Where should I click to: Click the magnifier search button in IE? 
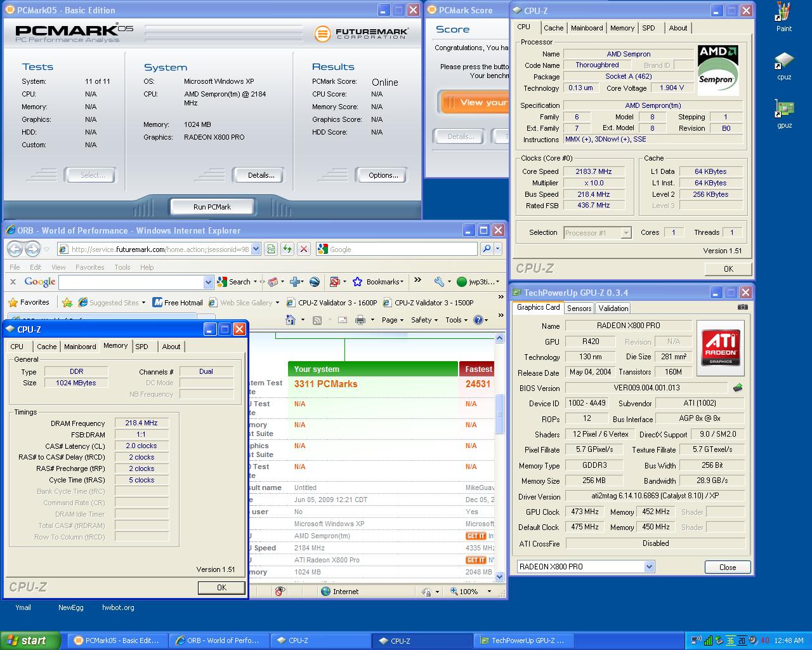pos(487,249)
